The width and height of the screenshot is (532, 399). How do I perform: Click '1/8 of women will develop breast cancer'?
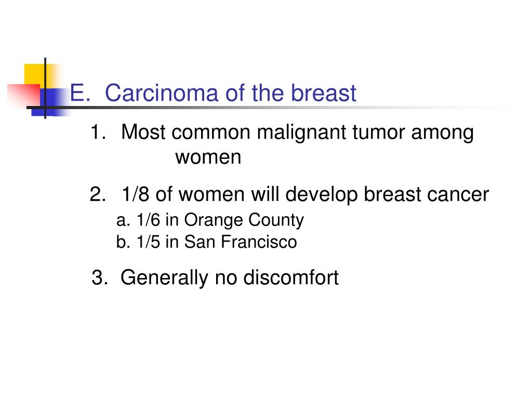tap(305, 194)
